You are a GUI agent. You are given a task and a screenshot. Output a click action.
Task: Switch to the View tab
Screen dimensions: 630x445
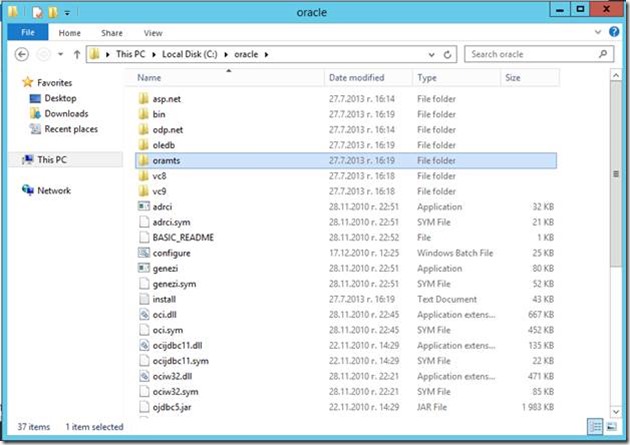tap(153, 33)
